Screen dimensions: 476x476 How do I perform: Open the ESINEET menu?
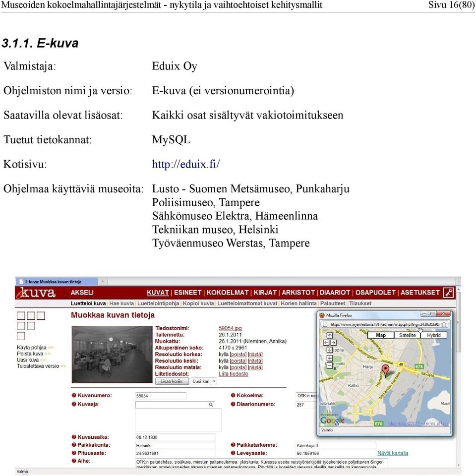(187, 293)
